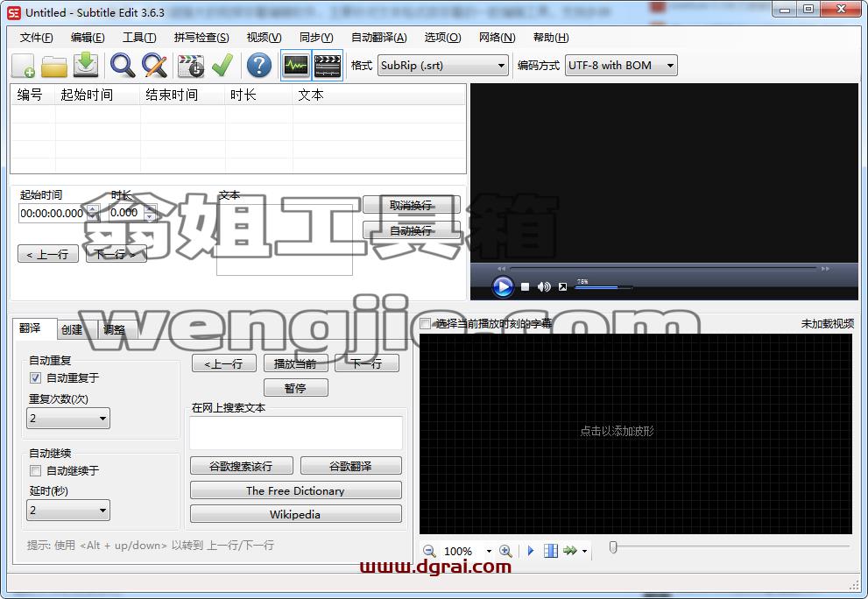Click 点击以添加波形 waveform area

click(636, 434)
